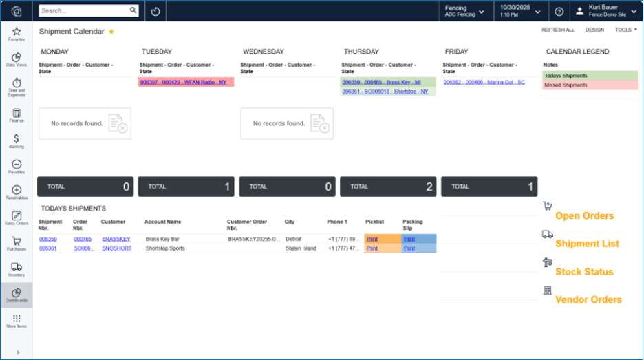The width and height of the screenshot is (644, 360).
Task: Open the Inventory workspace
Action: pos(17,269)
